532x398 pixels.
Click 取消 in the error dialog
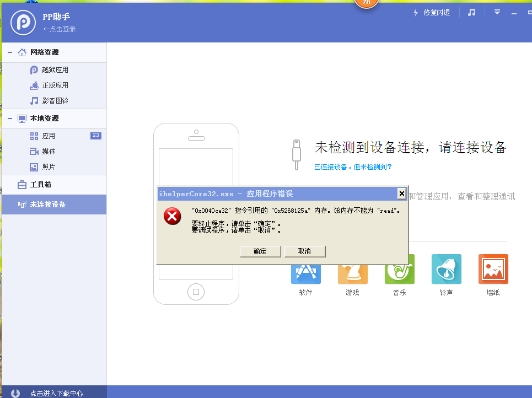[305, 251]
